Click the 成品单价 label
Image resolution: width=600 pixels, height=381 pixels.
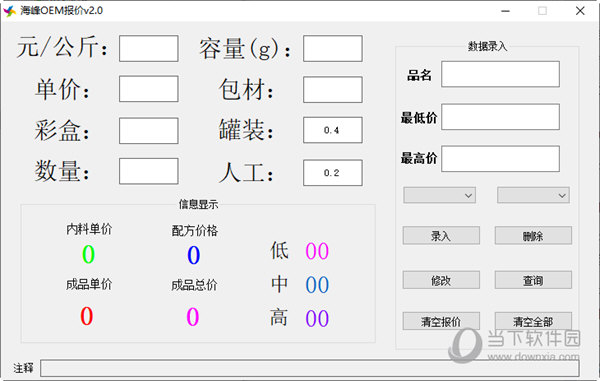pyautogui.click(x=89, y=284)
